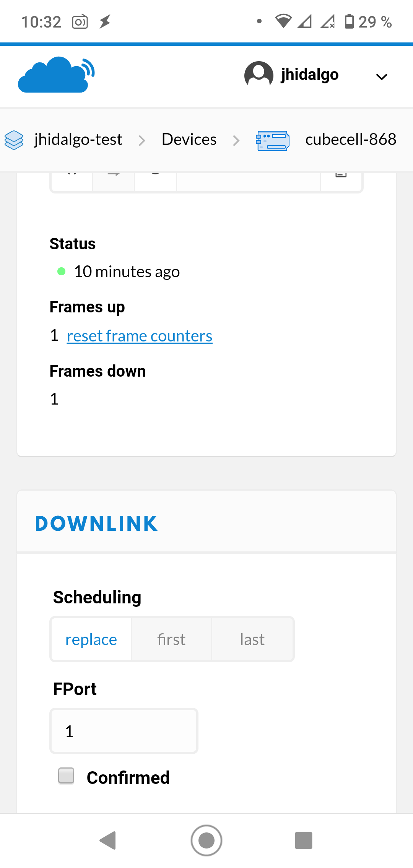Viewport: 413px width, 868px height.
Task: Click chevron between jhidalgo-test and Devices
Action: click(142, 140)
